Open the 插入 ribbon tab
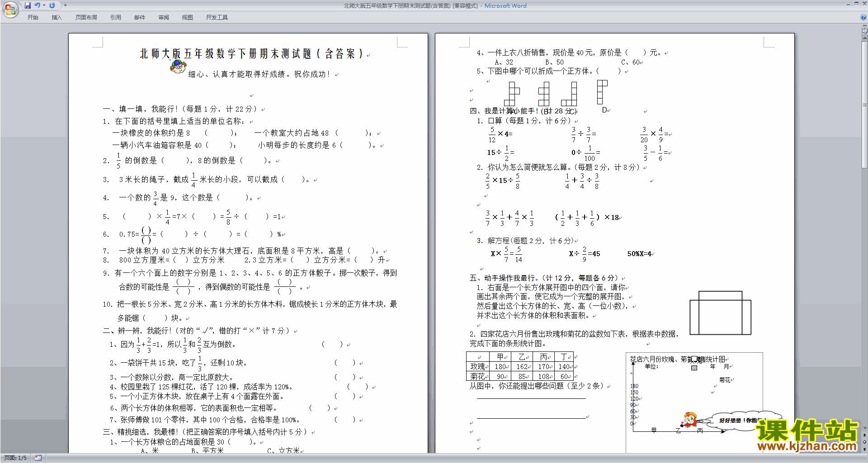Image resolution: width=868 pixels, height=463 pixels. click(x=57, y=18)
